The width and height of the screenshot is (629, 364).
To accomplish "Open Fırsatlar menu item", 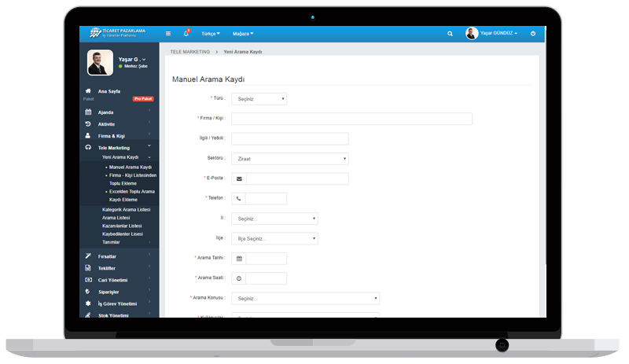I will [107, 256].
